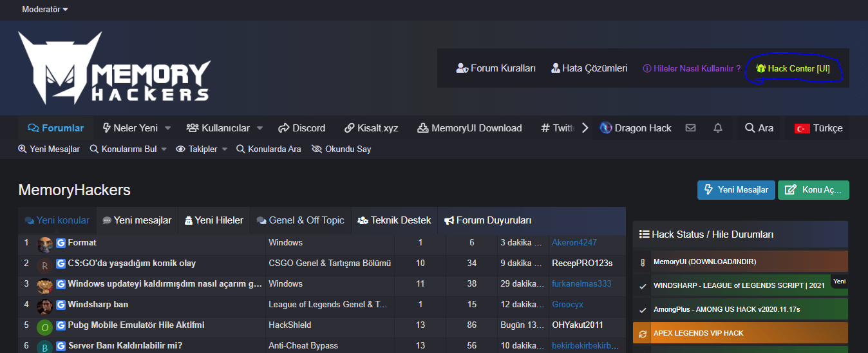Open CSGO Genel & Tartışma Bölümü forum
Image resolution: width=868 pixels, height=353 pixels.
(330, 263)
